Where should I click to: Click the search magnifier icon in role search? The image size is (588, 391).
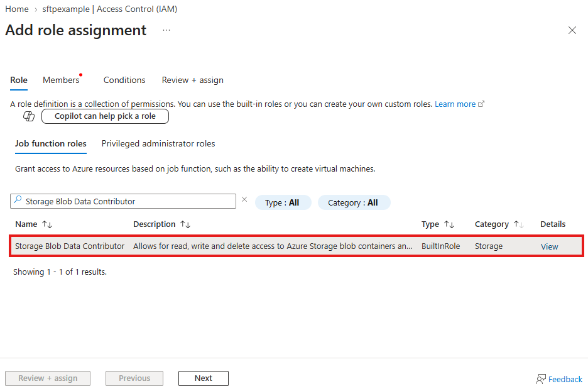click(18, 201)
